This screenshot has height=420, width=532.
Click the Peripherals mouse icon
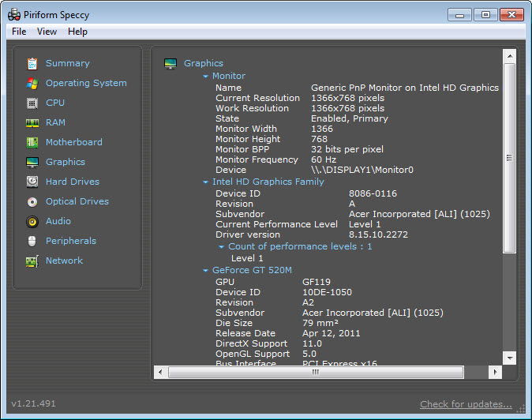coord(32,242)
